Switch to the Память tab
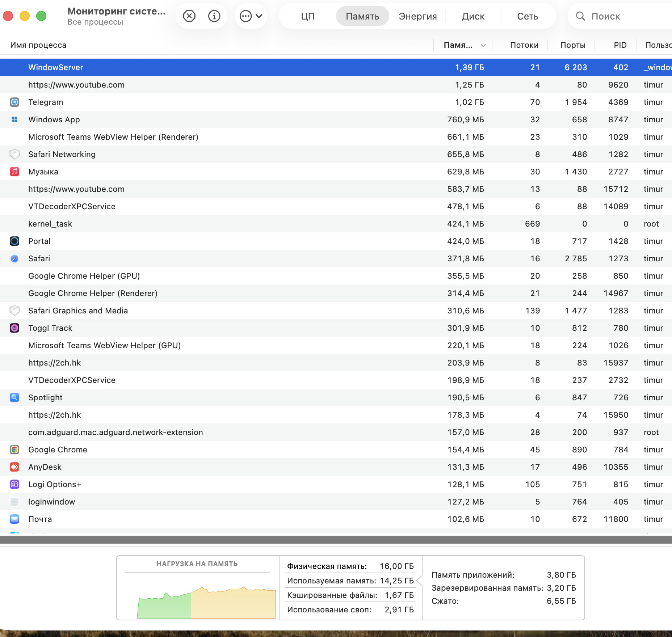Viewport: 672px width, 637px height. [362, 16]
